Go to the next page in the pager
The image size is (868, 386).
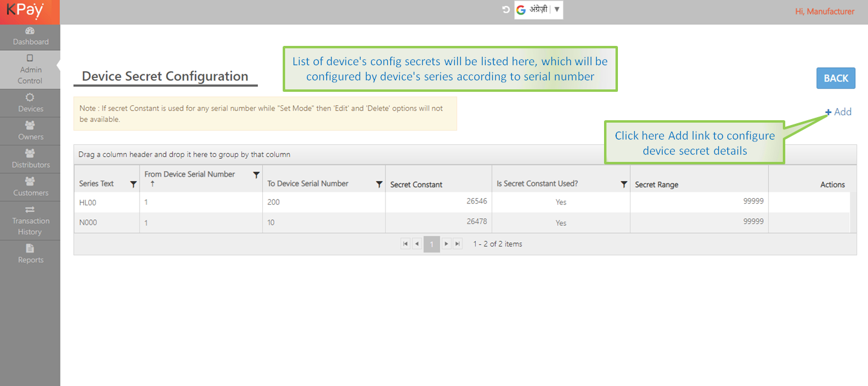[446, 244]
